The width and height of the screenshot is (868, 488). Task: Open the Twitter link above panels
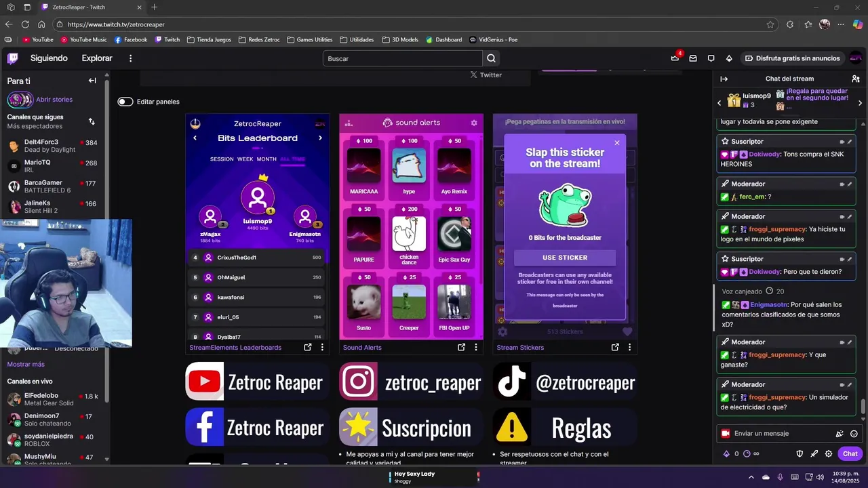pos(486,75)
